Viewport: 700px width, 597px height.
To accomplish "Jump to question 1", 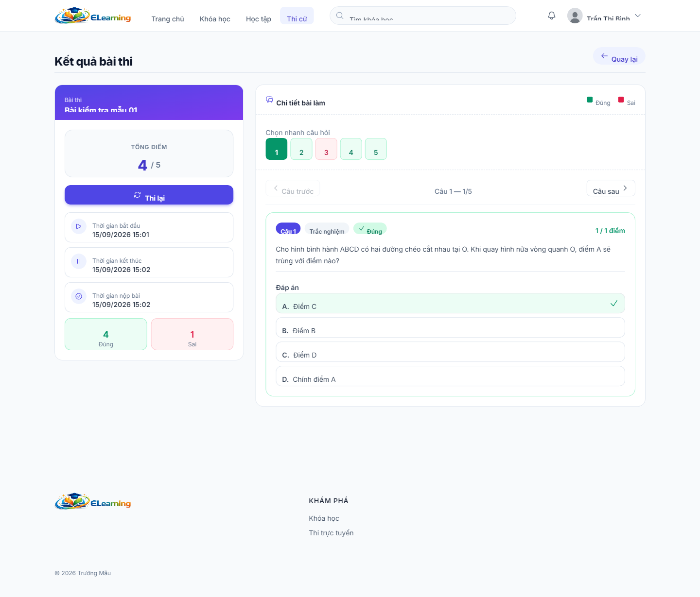I will (277, 149).
